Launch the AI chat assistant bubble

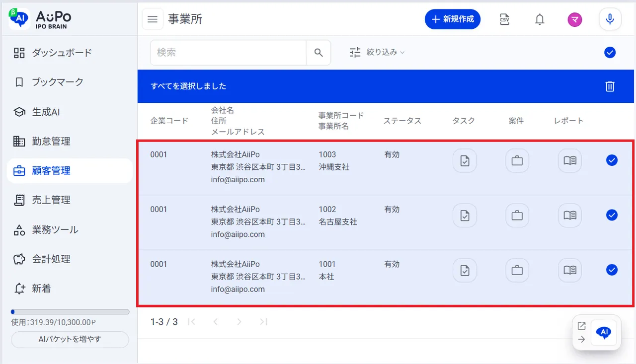[604, 333]
